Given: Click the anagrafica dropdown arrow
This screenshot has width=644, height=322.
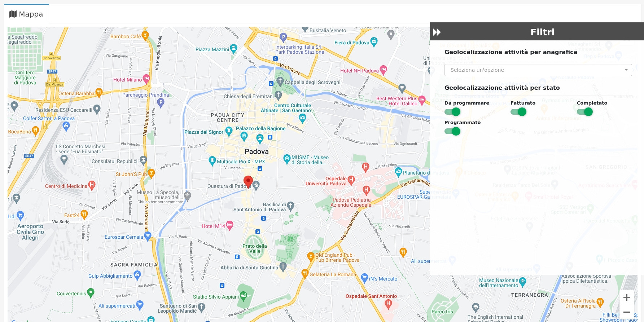Looking at the screenshot, I should pyautogui.click(x=626, y=70).
